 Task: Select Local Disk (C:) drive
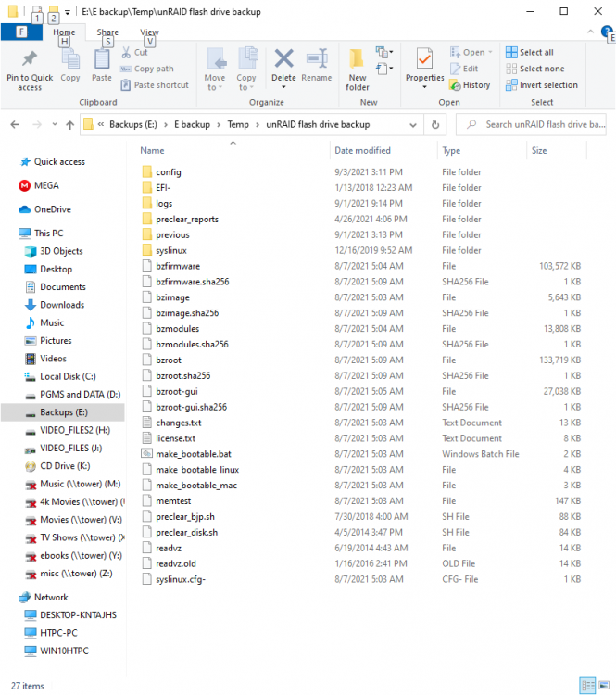pos(60,376)
